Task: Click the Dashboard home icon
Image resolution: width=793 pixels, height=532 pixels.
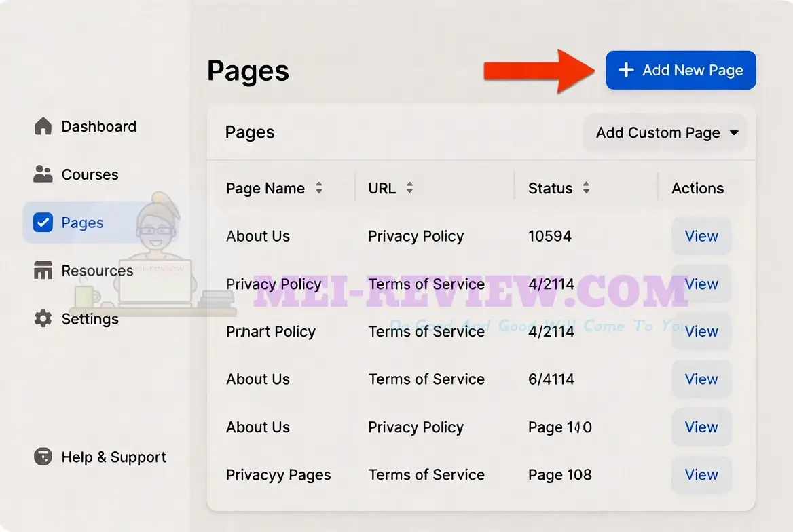Action: pos(43,126)
